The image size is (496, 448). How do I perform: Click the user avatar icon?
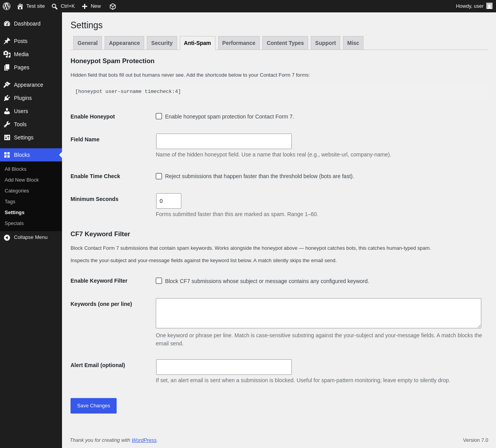(x=489, y=6)
